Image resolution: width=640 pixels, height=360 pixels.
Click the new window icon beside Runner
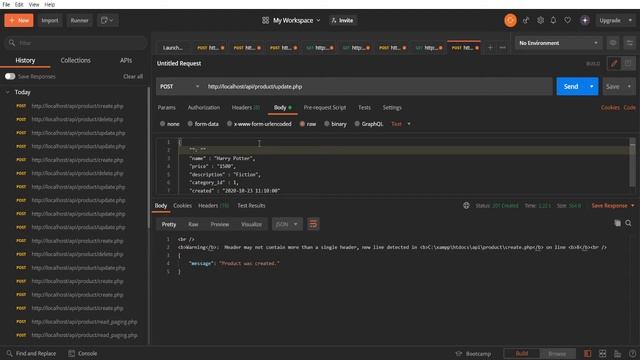(107, 20)
